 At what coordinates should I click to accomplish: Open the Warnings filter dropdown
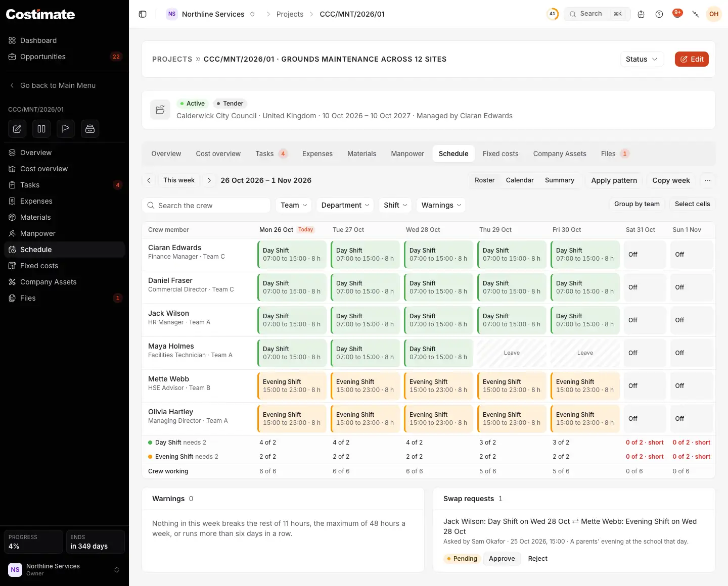(441, 205)
